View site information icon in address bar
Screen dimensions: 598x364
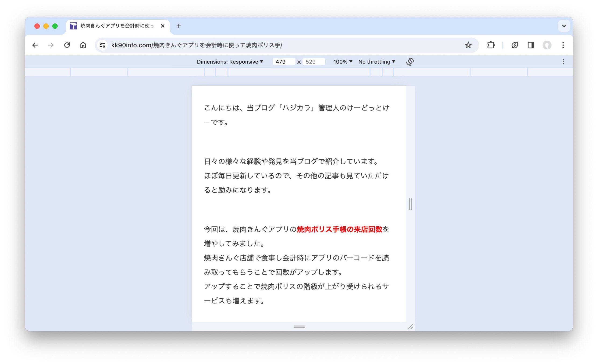(102, 45)
